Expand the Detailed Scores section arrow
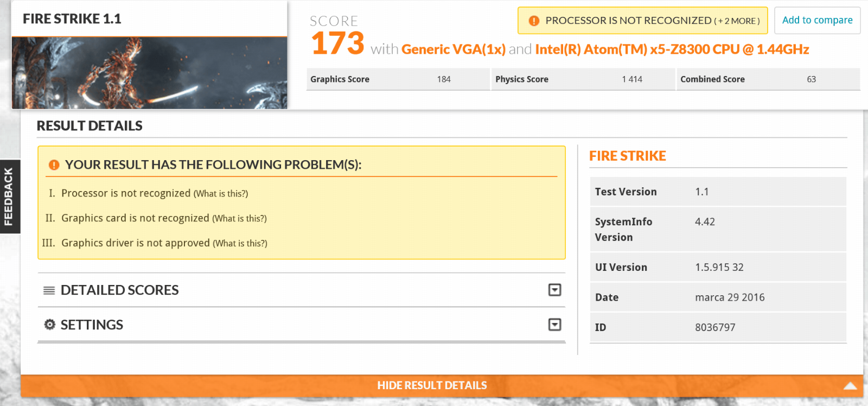This screenshot has height=406, width=868. pos(554,290)
